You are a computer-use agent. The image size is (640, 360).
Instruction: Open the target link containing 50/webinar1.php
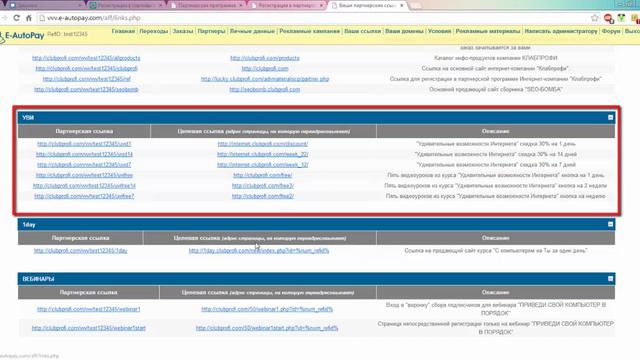(267, 309)
